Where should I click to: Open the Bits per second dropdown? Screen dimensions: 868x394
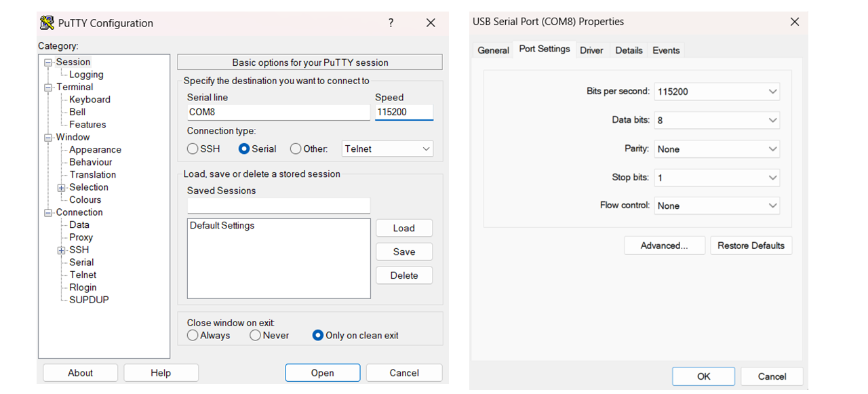coord(717,92)
